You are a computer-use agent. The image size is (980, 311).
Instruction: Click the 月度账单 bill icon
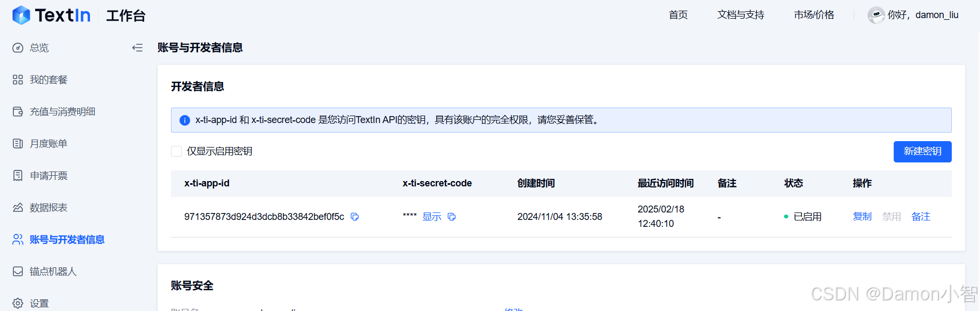click(x=18, y=144)
